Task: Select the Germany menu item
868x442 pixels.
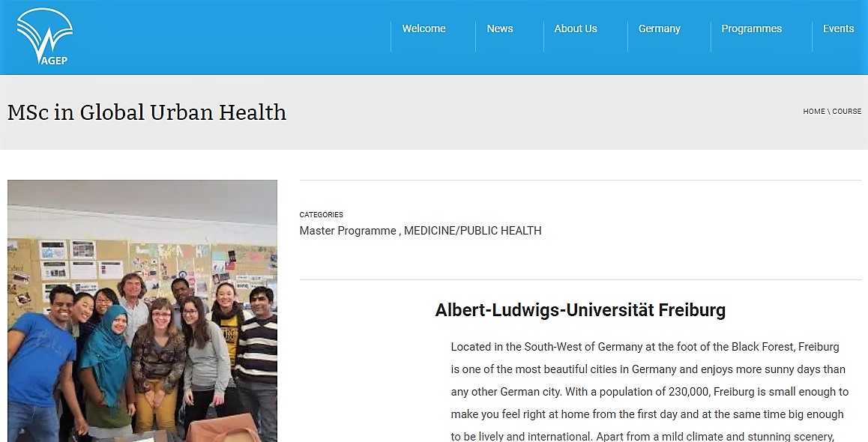Action: 660,28
